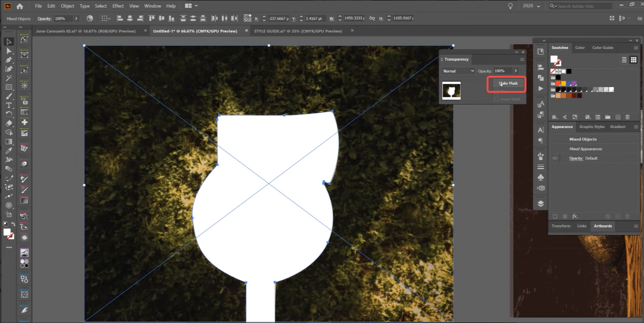Create a new swatch with the New Swatch icon
This screenshot has width=644, height=323.
(x=618, y=117)
